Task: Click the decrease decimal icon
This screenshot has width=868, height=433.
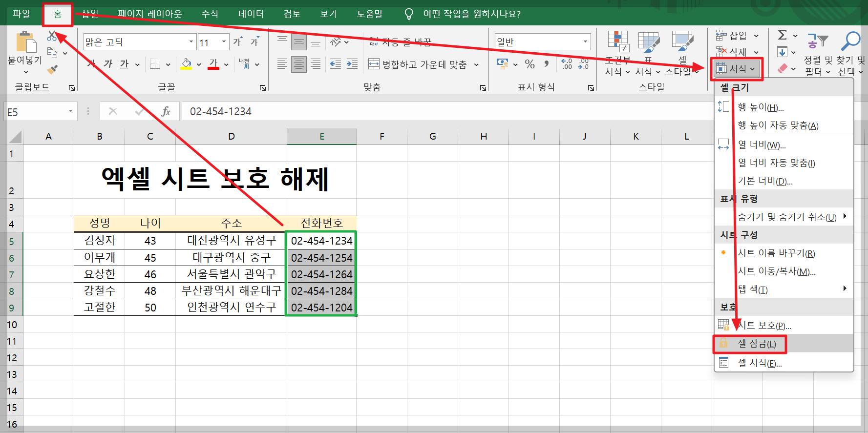Action: [583, 64]
